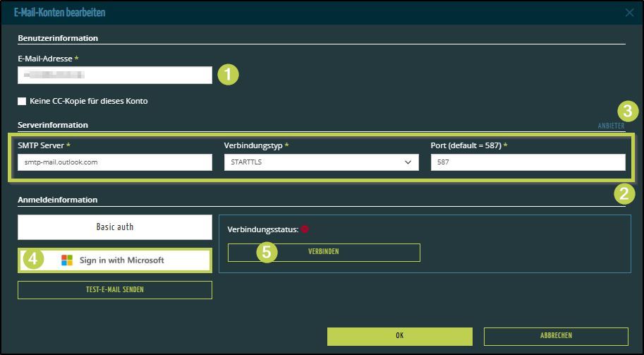Click into the SMTP Server field

[114, 162]
